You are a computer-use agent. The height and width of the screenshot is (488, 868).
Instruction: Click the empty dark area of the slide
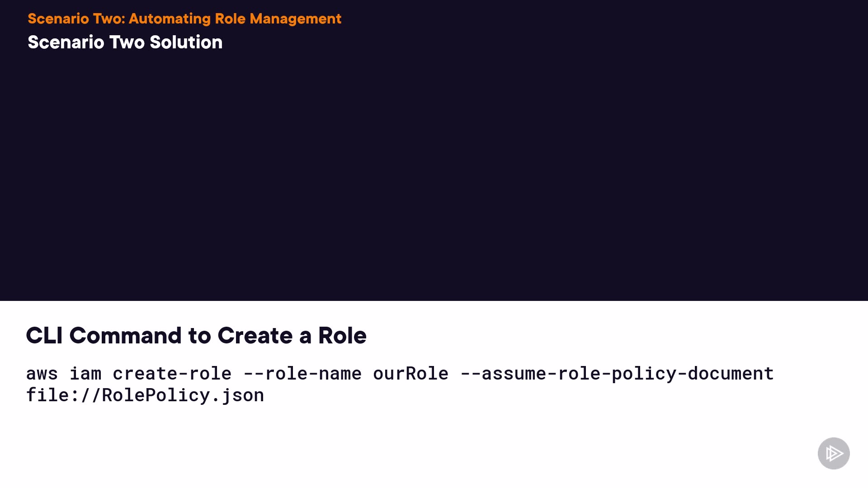434,172
